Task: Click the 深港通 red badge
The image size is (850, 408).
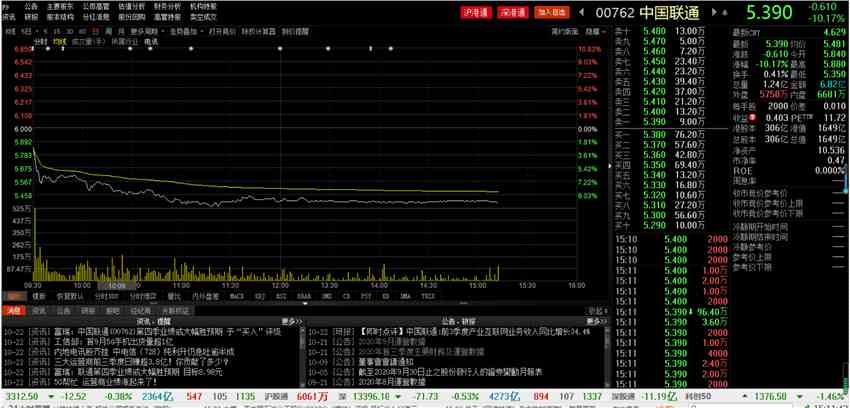Action: [x=512, y=12]
